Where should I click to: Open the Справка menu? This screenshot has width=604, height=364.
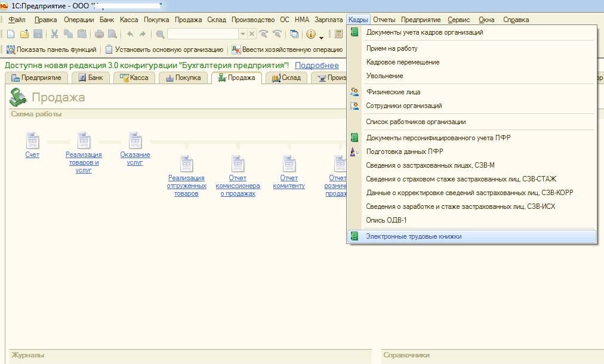click(516, 20)
